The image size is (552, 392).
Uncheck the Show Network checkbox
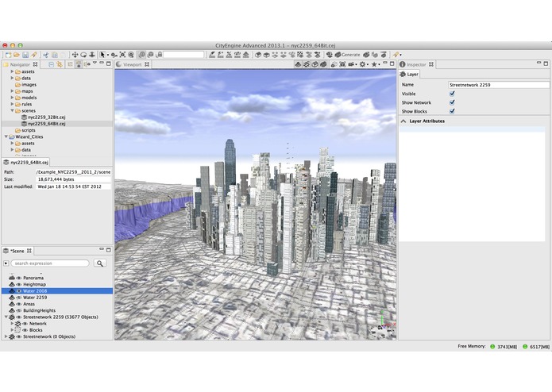click(452, 102)
